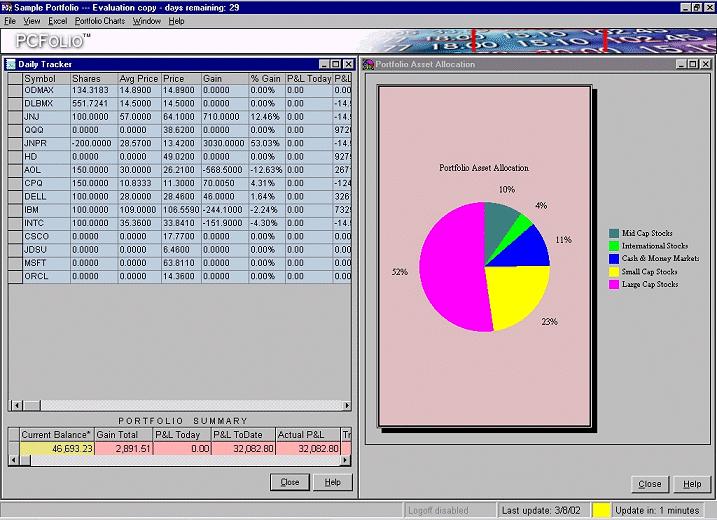The height and width of the screenshot is (520, 717).
Task: Click the Actual P&L column header
Action: tap(308, 434)
